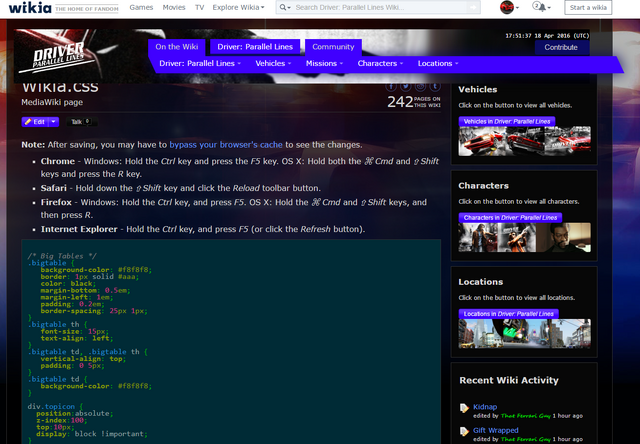Go to Games in top bar

141,7
